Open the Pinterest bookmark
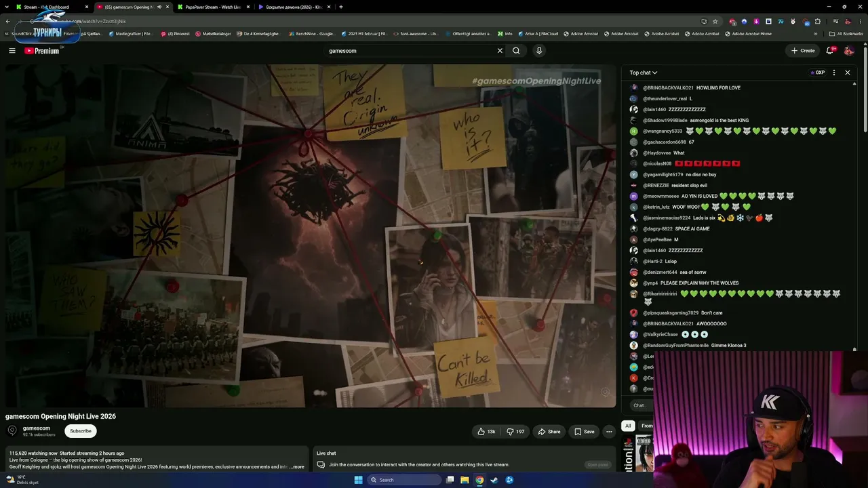The width and height of the screenshot is (868, 488). [175, 33]
